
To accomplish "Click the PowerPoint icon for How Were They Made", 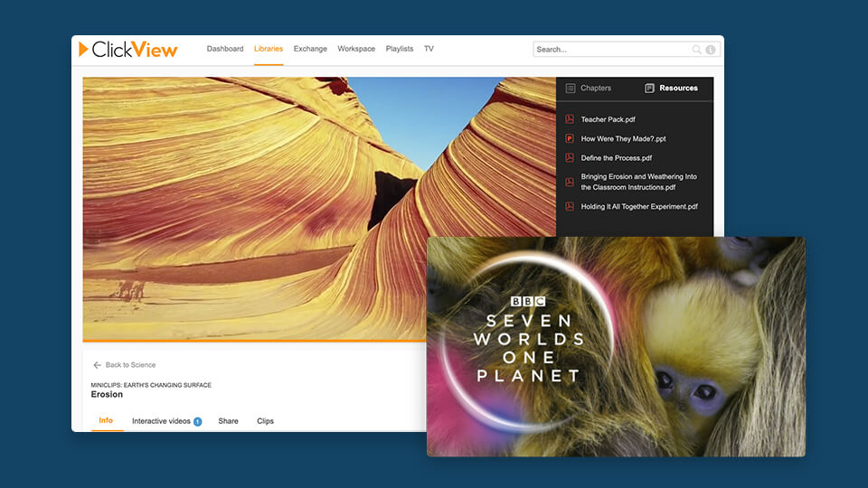I will (x=570, y=138).
